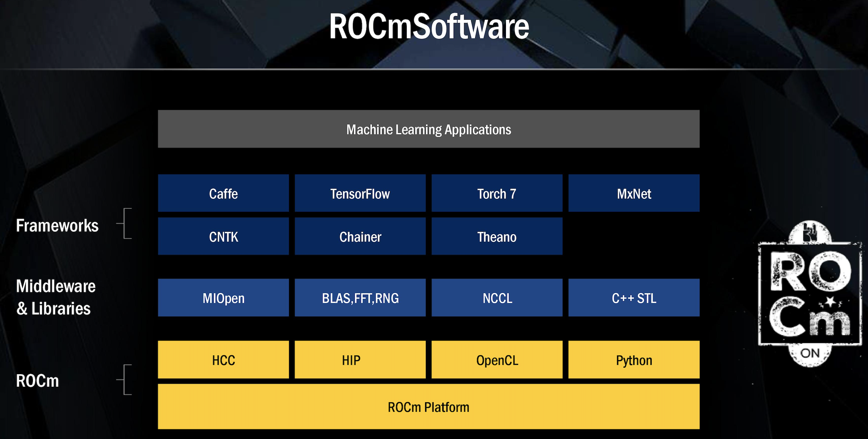
Task: Select the Caffe framework box
Action: (x=223, y=193)
